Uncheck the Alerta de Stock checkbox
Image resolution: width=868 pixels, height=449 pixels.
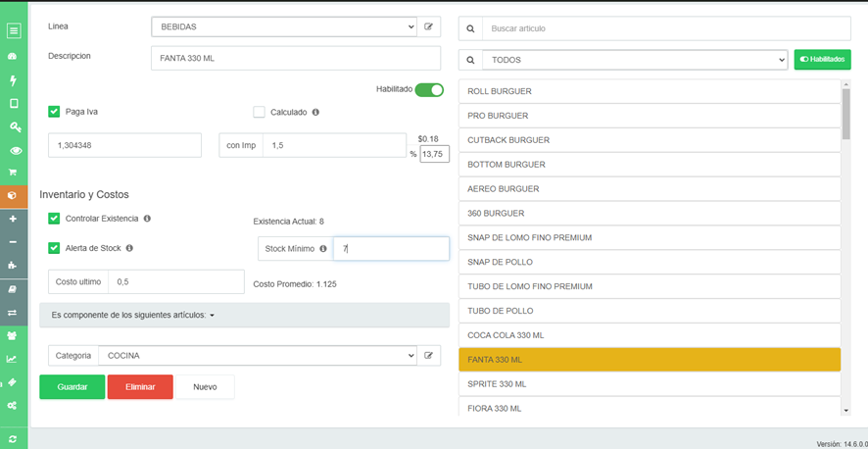point(54,248)
